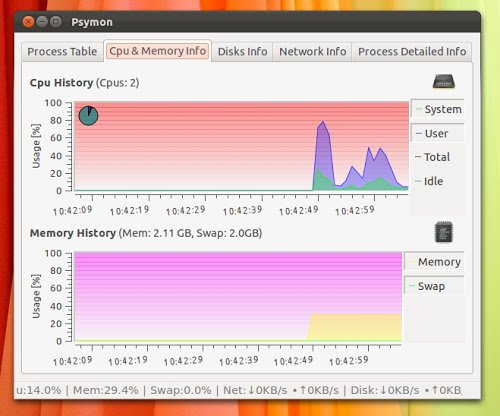Open the Disks Info tab

pos(242,52)
